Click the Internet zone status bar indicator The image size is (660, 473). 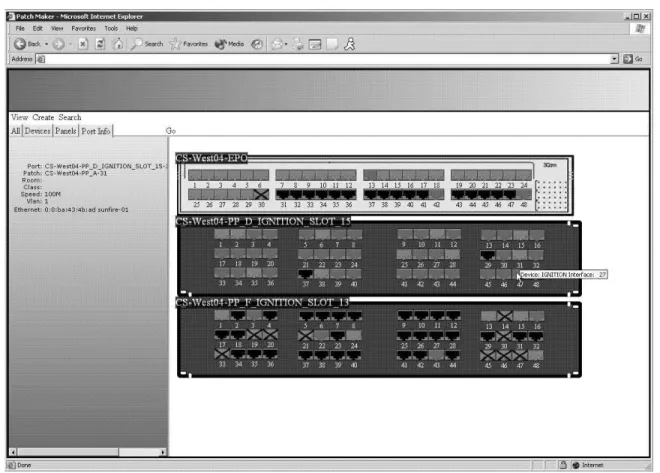coord(588,465)
